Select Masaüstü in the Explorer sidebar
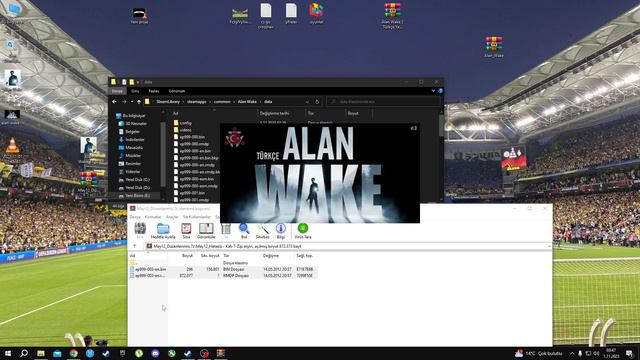Image resolution: width=640 pixels, height=360 pixels. pos(131,148)
